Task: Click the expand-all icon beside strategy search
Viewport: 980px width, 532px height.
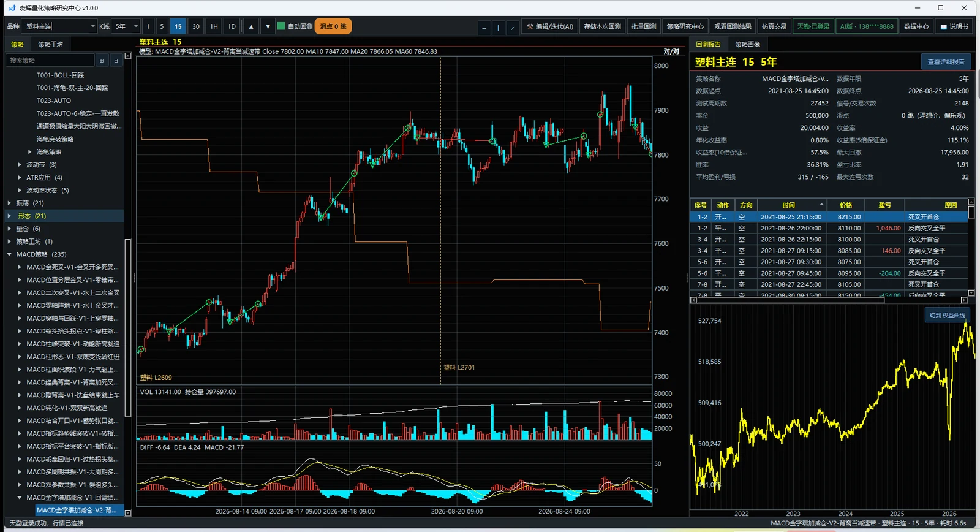Action: [102, 60]
